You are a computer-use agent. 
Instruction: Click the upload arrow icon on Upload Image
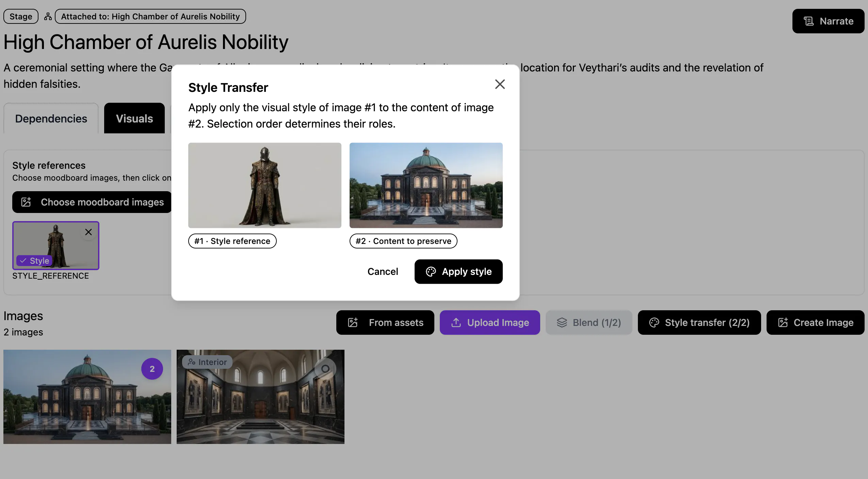pos(456,323)
